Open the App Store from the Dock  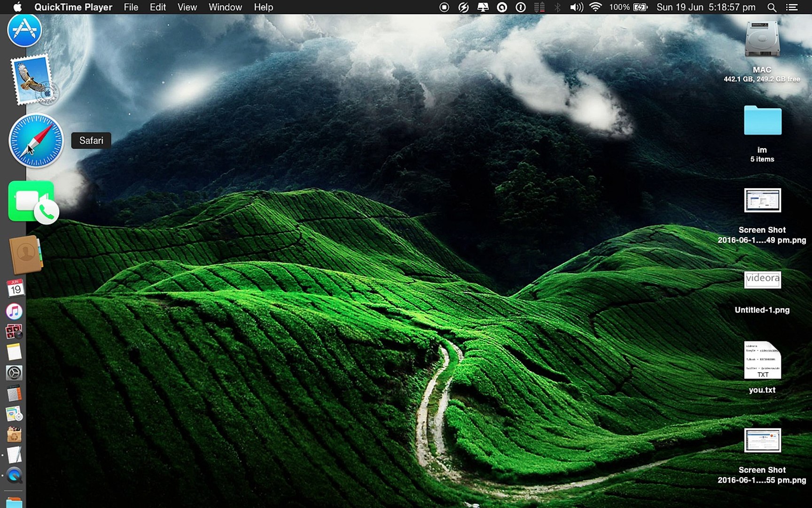[24, 30]
